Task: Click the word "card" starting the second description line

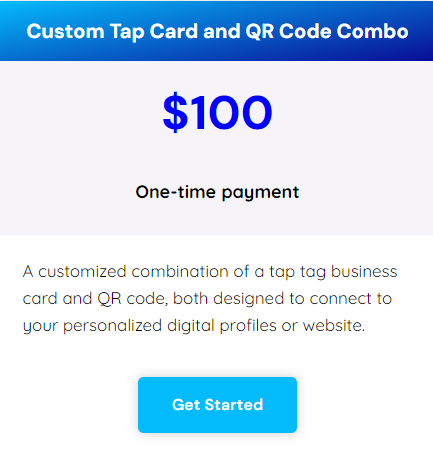Action: pyautogui.click(x=40, y=299)
